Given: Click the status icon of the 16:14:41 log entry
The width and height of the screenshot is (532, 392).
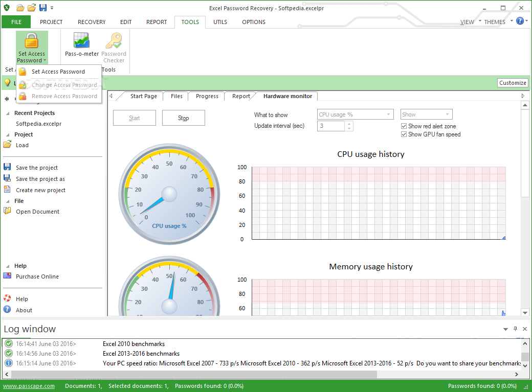Looking at the screenshot, I should click(9, 343).
